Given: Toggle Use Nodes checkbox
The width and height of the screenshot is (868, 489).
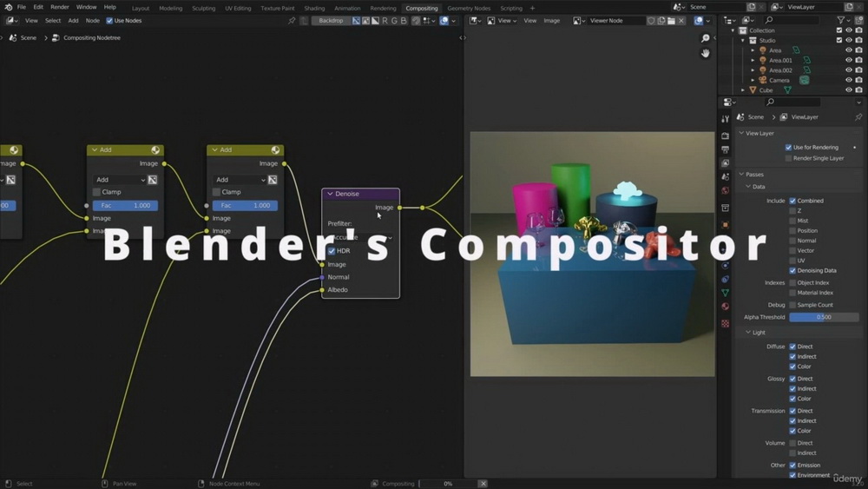Looking at the screenshot, I should (109, 21).
